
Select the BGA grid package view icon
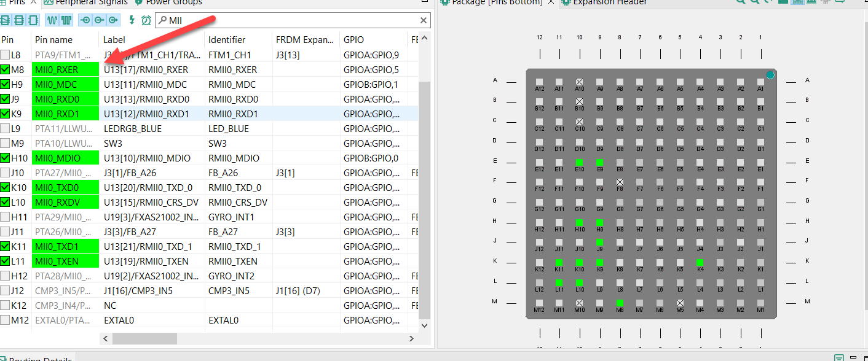tap(797, 2)
